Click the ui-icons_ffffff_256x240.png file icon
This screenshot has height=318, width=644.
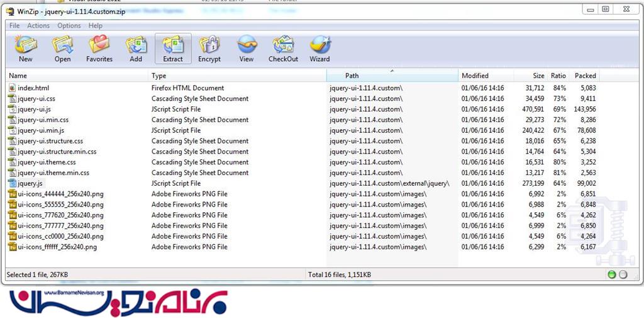click(12, 247)
